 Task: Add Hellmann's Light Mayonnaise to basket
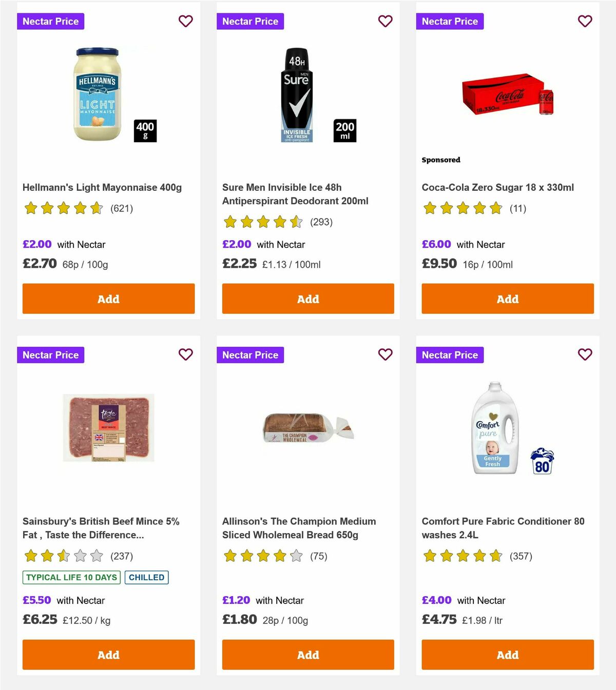tap(108, 299)
